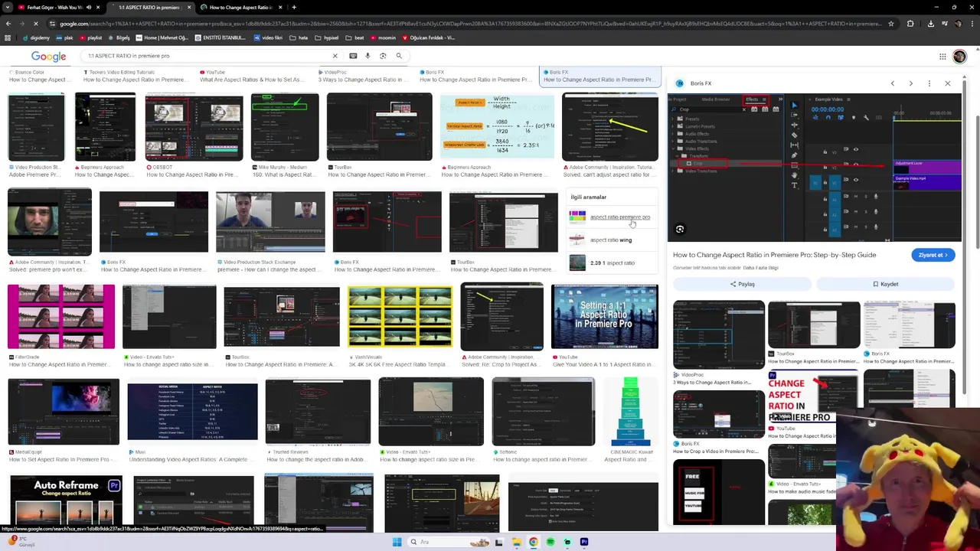Open File Explorer from the taskbar
This screenshot has height=551, width=980.
tap(517, 542)
